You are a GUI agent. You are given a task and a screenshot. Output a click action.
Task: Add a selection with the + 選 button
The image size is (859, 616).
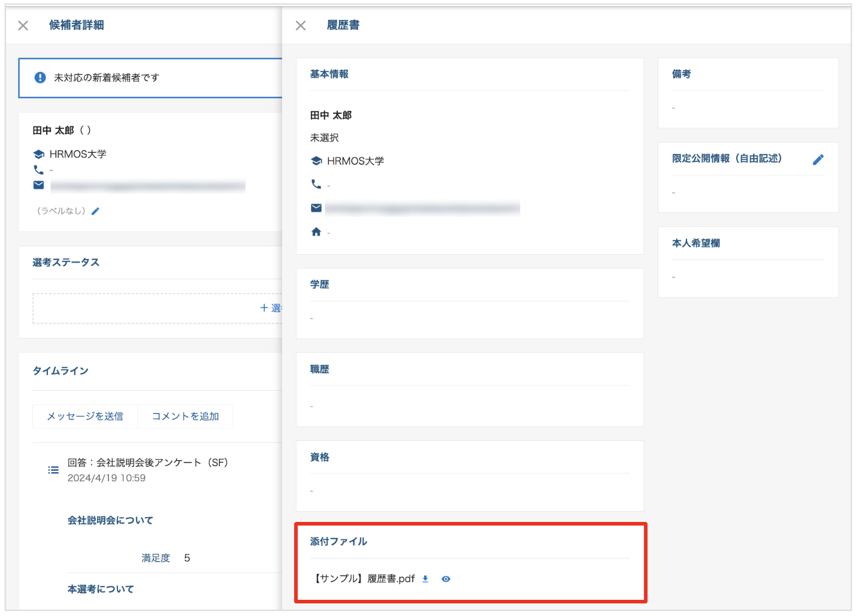[271, 308]
